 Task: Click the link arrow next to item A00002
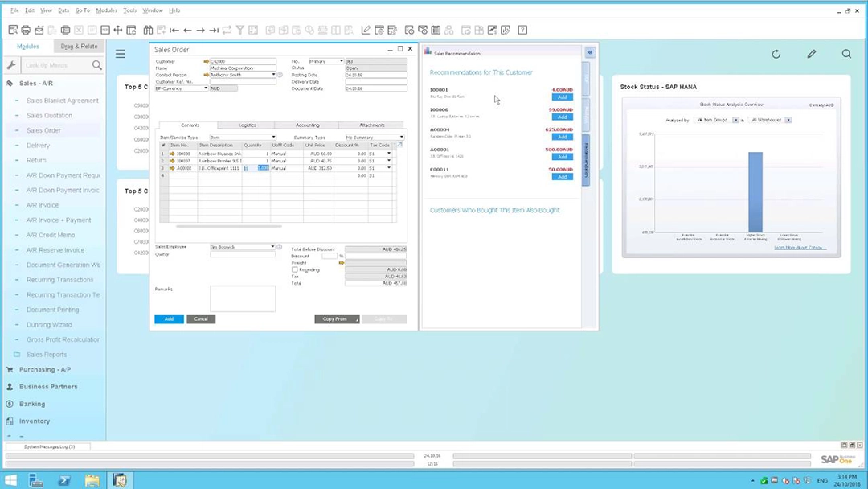point(172,167)
